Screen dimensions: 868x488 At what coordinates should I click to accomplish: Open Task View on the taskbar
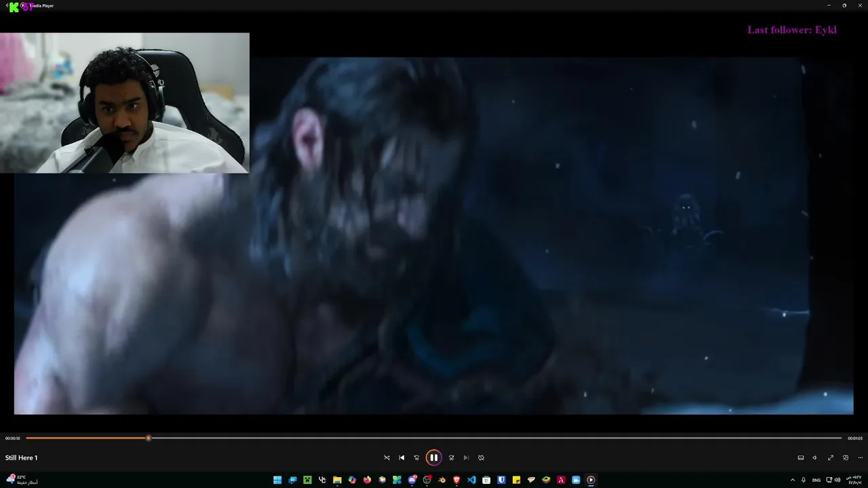(x=292, y=480)
